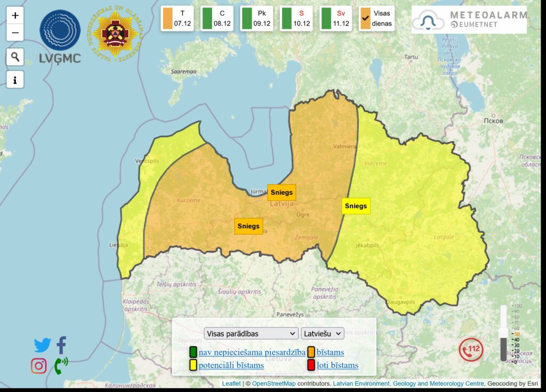Open the Meteoalarm Eumetnet logo
This screenshot has height=392, width=546.
(469, 20)
